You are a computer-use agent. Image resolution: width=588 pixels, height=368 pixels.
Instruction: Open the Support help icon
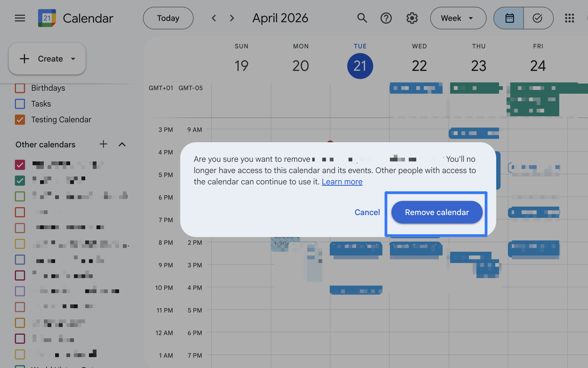pyautogui.click(x=386, y=18)
